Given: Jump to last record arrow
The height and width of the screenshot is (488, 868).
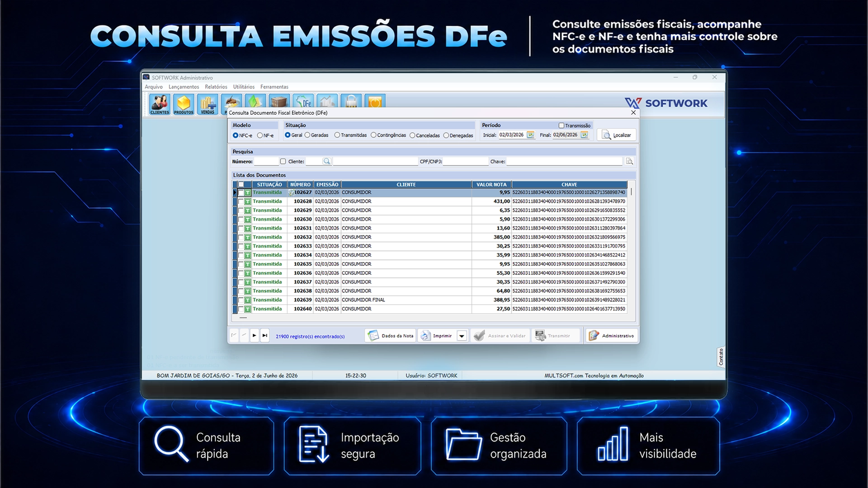Looking at the screenshot, I should point(265,335).
